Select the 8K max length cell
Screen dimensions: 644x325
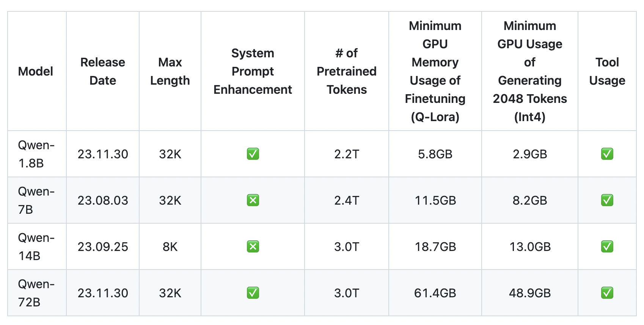pyautogui.click(x=170, y=247)
